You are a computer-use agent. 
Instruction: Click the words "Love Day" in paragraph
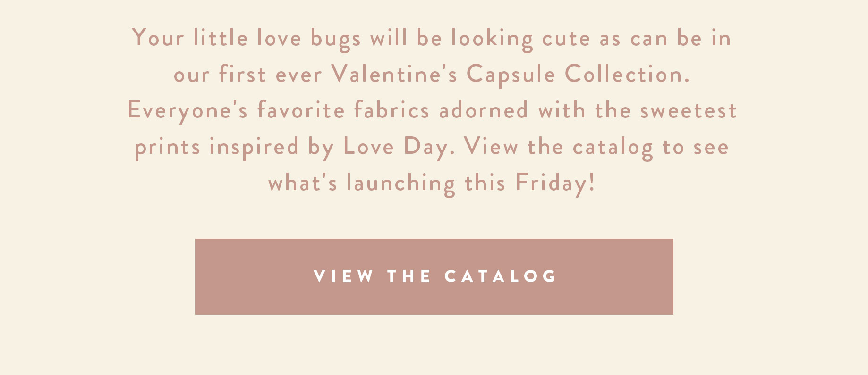[396, 147]
